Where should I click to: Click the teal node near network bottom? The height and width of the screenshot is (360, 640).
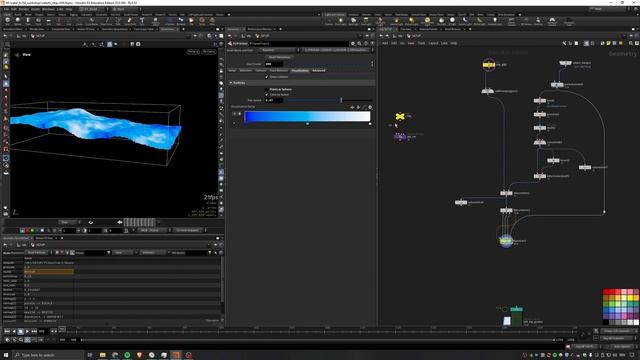pos(516,309)
